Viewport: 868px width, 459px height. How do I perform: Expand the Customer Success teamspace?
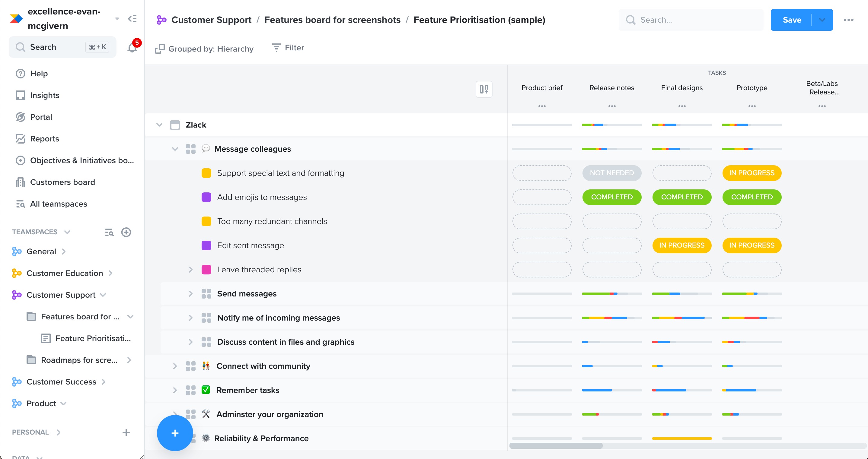coord(104,381)
